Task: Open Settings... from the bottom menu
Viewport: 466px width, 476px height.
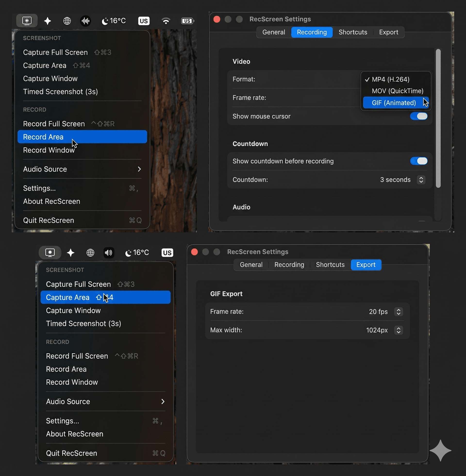Action: click(106, 421)
